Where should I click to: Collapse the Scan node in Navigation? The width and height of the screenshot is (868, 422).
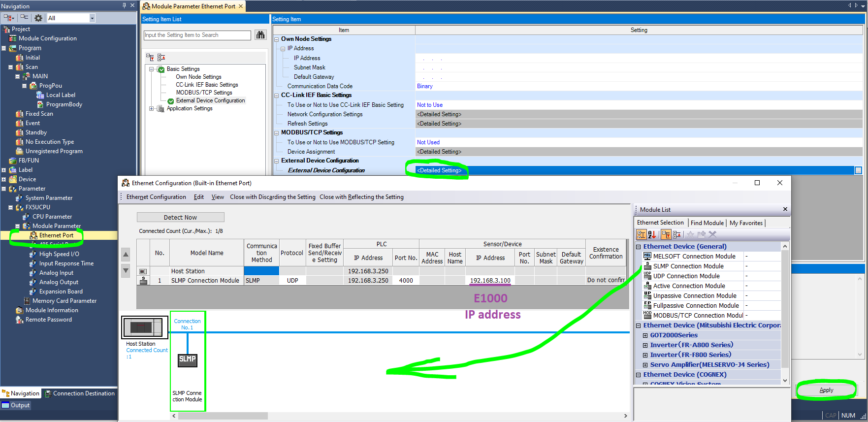click(10, 67)
